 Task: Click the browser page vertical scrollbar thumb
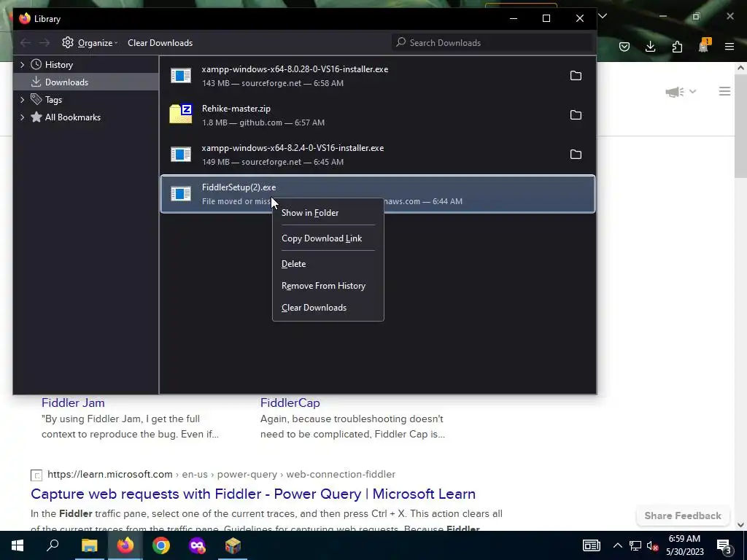tap(740, 125)
